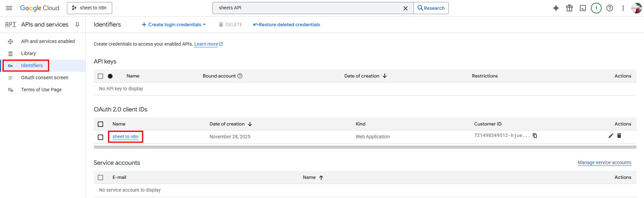Delete the sheet to n8n client trash icon
Viewport: 644px width, 198px height.
click(619, 136)
